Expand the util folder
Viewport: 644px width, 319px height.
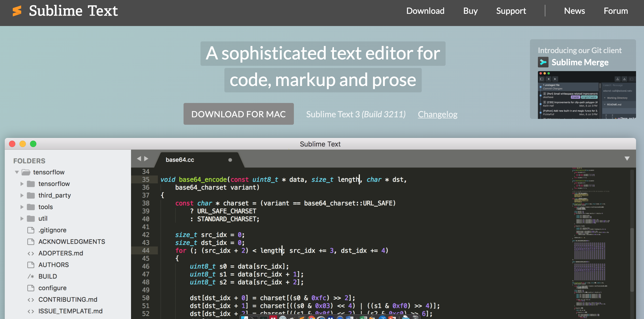[x=22, y=219]
